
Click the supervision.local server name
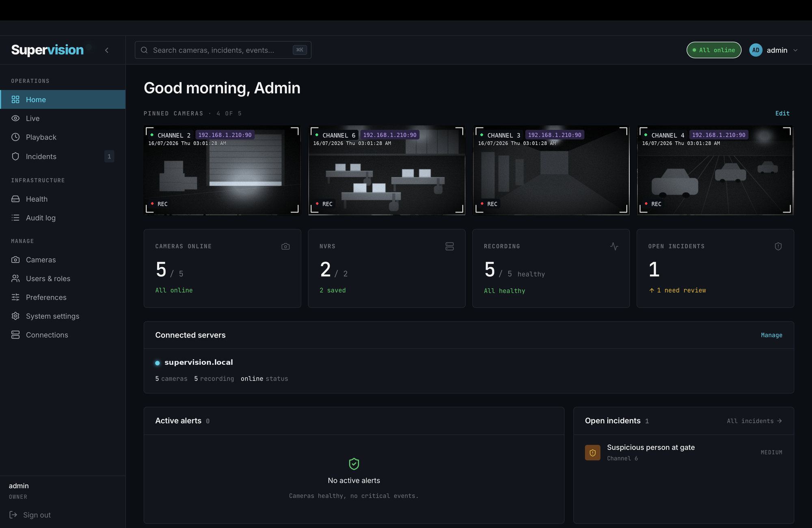199,362
